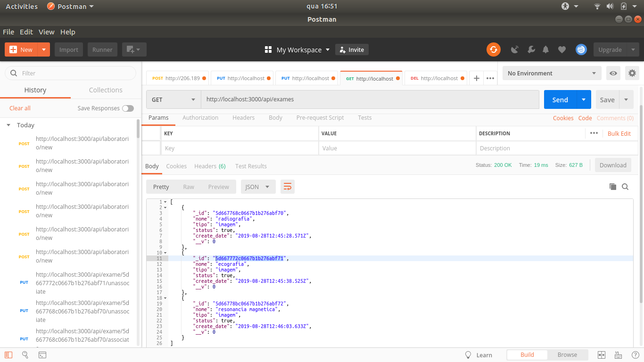Open the GET method dropdown

tap(173, 99)
